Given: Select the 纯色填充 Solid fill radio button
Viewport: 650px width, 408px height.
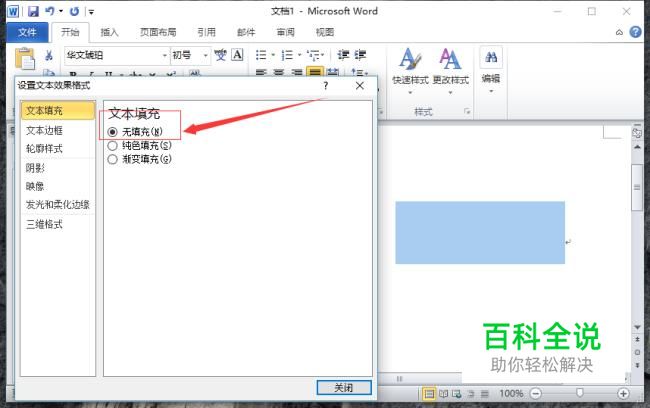Looking at the screenshot, I should click(112, 146).
